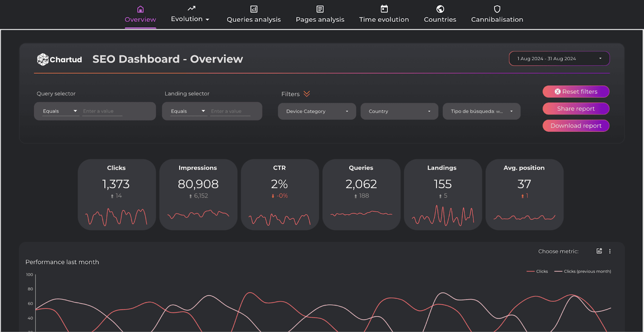644x332 pixels.
Task: Open the date range dropdown
Action: [x=559, y=59]
